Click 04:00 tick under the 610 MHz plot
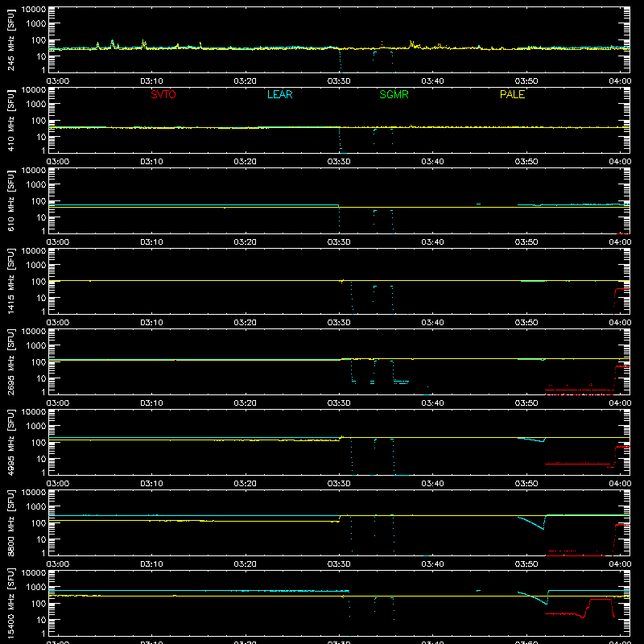 pyautogui.click(x=620, y=242)
